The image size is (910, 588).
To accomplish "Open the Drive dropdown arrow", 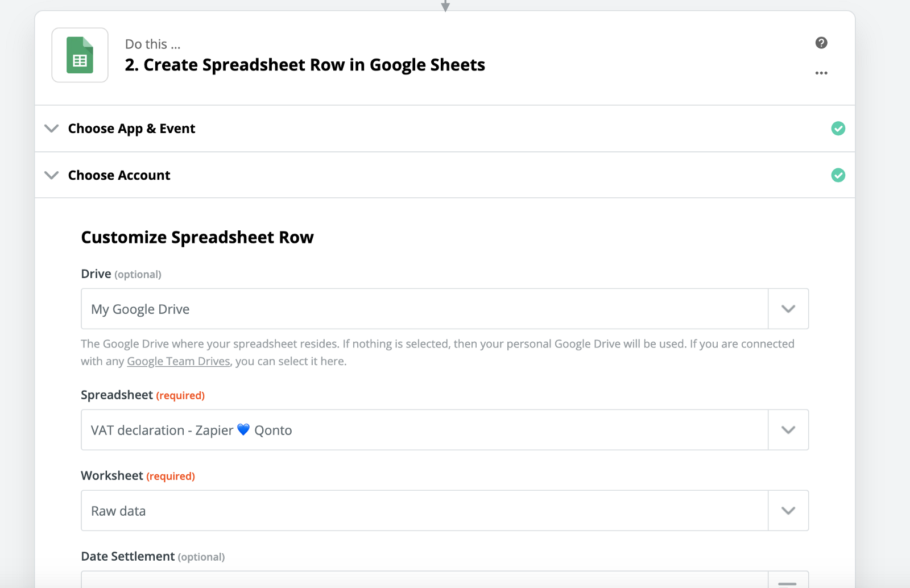I will (x=788, y=309).
